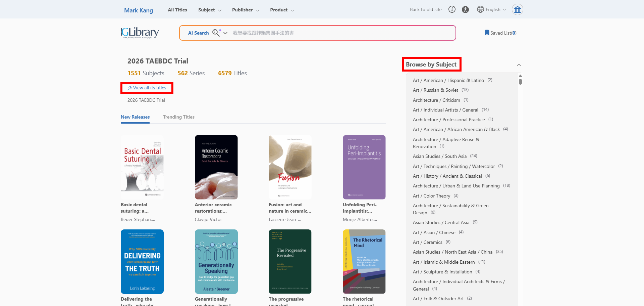Image resolution: width=644 pixels, height=306 pixels.
Task: Open the Basic Dental Suturing book cover
Action: (142, 167)
